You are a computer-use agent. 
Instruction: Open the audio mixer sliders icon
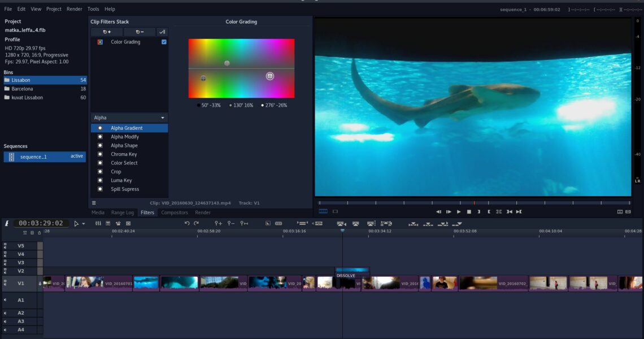[x=98, y=224]
